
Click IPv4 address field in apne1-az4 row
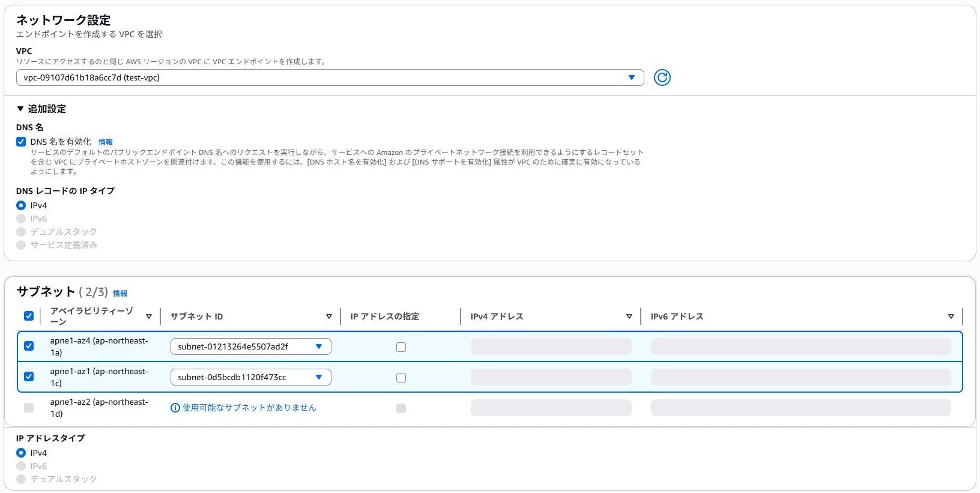click(x=551, y=346)
